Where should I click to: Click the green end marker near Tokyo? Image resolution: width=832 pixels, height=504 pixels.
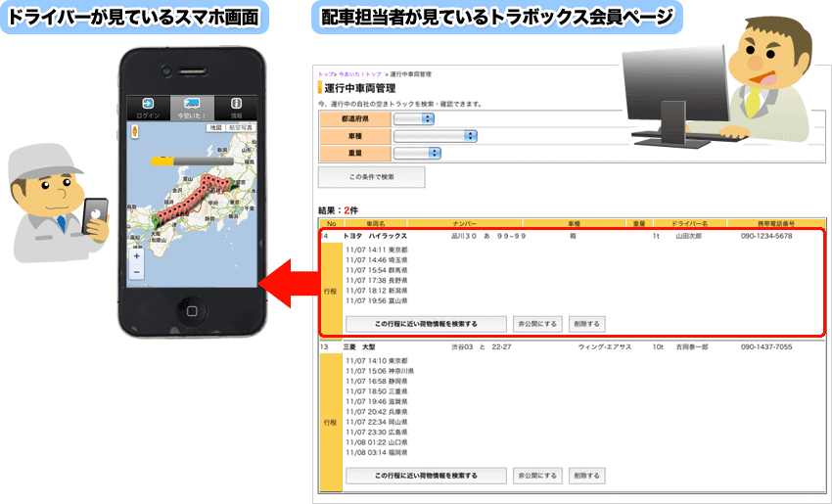pos(230,182)
